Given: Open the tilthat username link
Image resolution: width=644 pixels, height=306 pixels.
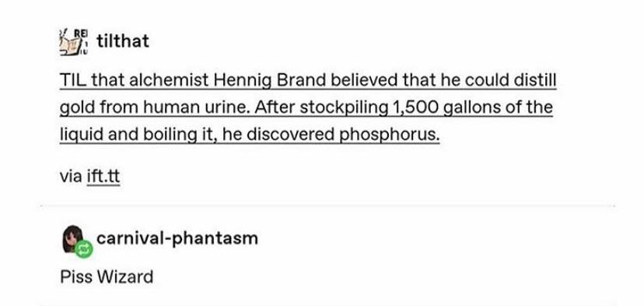Looking at the screenshot, I should pyautogui.click(x=123, y=41).
